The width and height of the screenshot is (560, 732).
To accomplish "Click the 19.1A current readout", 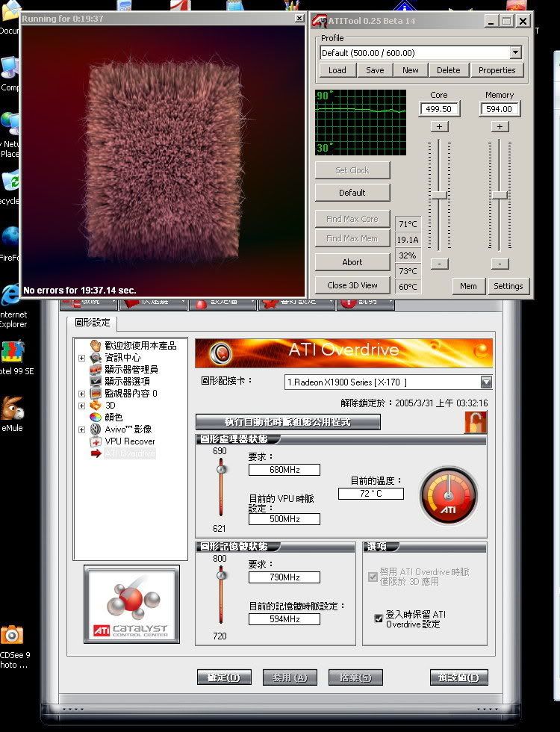I will pos(408,240).
